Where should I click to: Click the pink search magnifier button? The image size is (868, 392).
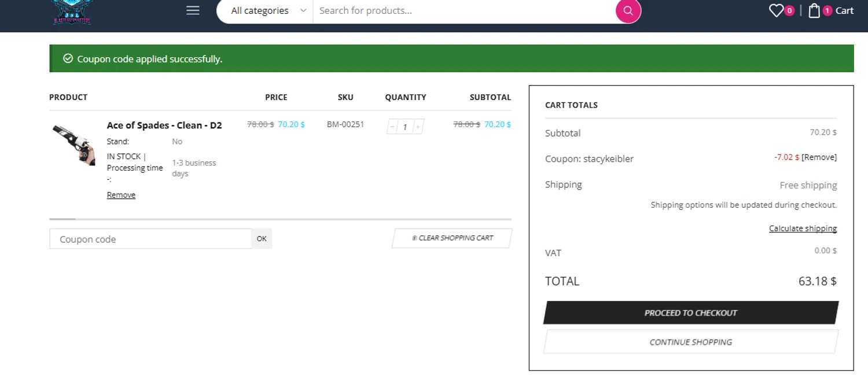point(628,10)
